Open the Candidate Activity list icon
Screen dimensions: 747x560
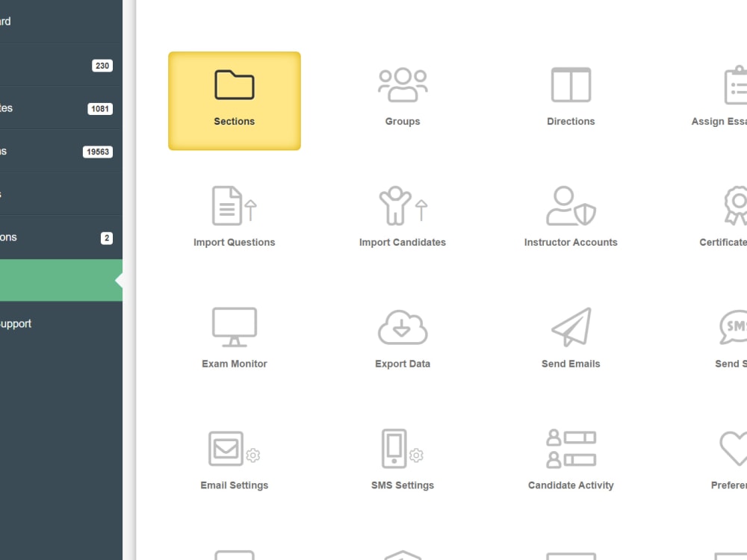coord(571,449)
